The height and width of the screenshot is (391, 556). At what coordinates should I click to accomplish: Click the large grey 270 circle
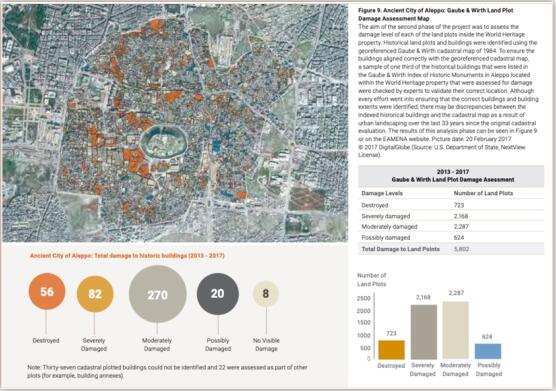(x=157, y=294)
